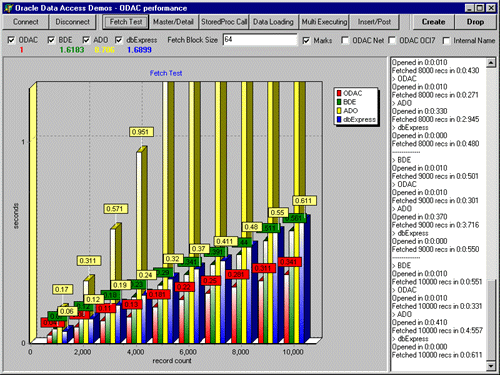This screenshot has height=375, width=500.
Task: Click log line Fetched 8000 recs in 0:2:945
Action: click(435, 119)
